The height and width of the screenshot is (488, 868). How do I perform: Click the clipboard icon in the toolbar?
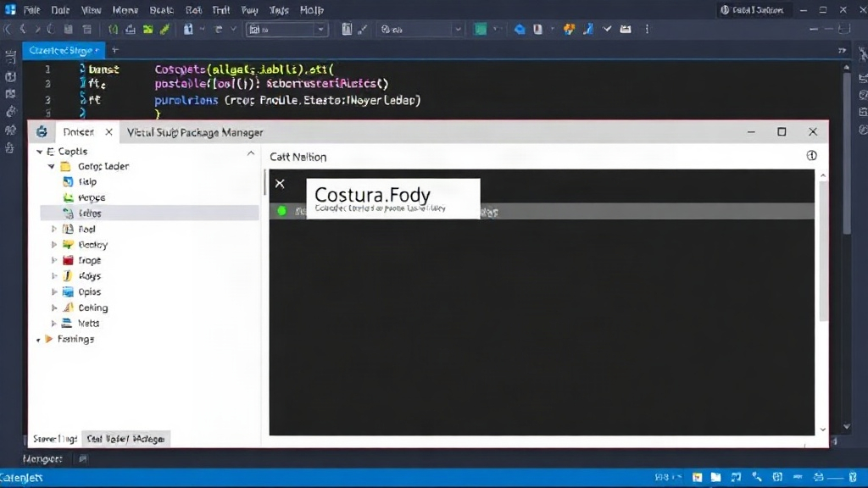[347, 30]
